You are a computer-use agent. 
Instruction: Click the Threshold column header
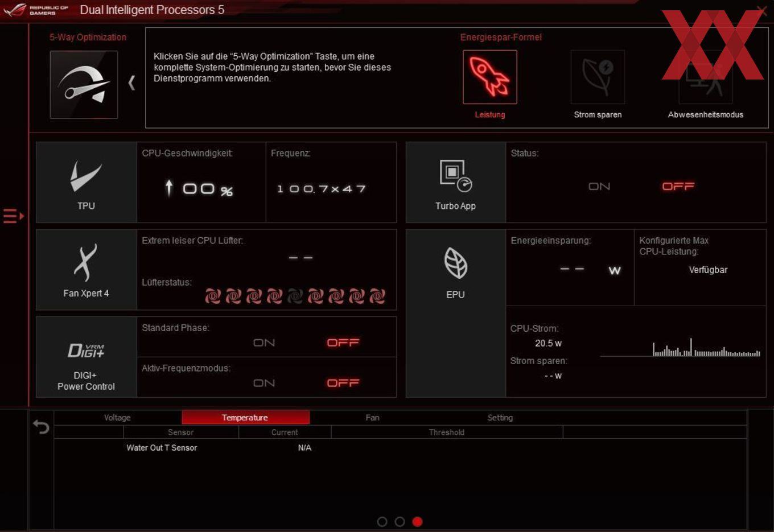coord(447,432)
